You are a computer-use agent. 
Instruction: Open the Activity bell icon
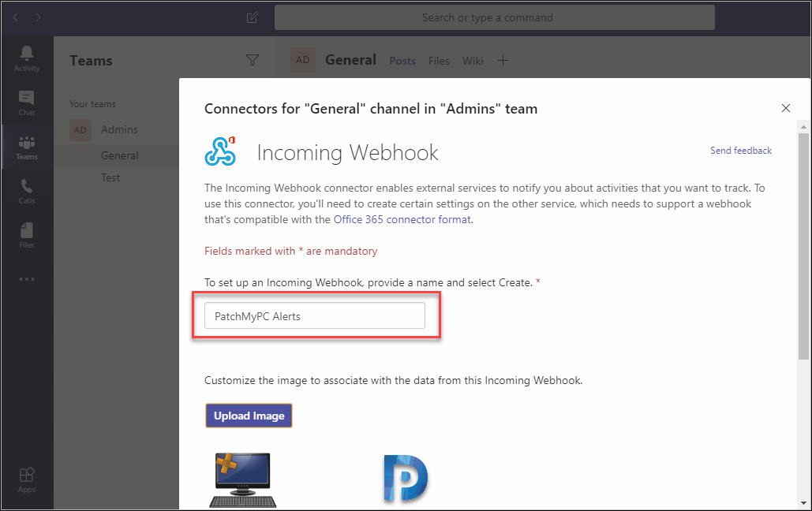point(26,58)
